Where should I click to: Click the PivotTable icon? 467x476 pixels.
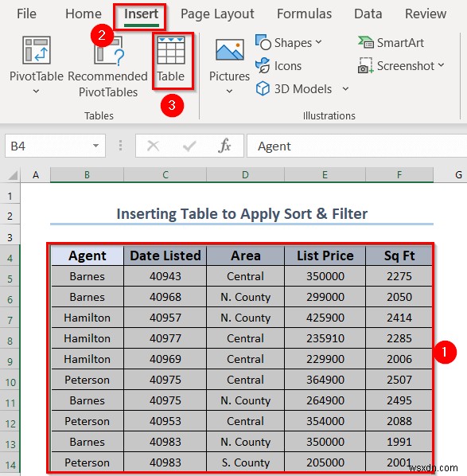point(37,50)
